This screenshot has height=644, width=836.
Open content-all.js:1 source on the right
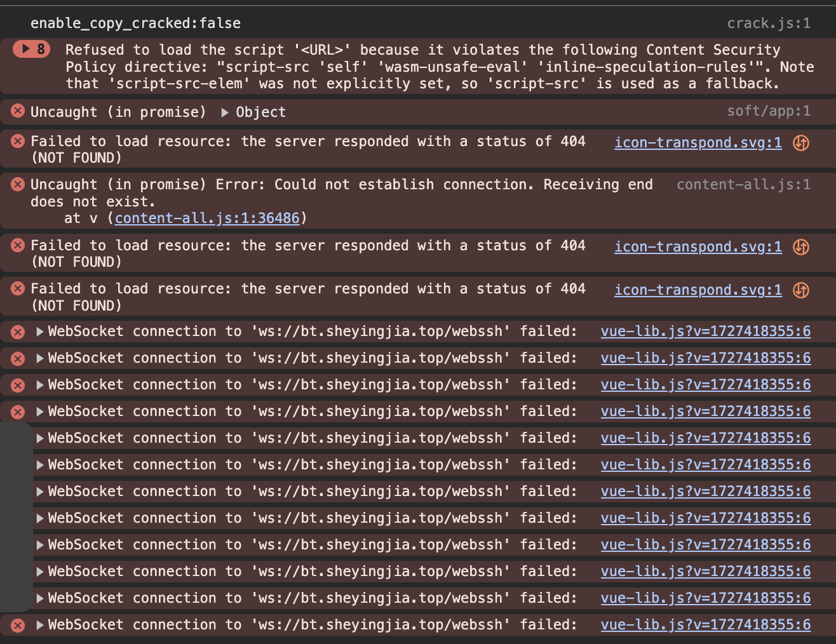[743, 185]
